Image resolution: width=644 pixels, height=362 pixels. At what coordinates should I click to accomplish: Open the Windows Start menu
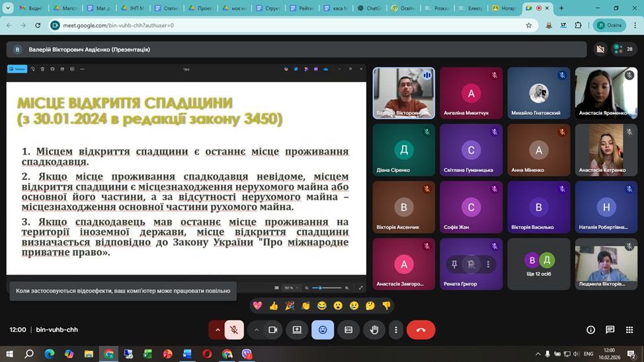click(9, 354)
